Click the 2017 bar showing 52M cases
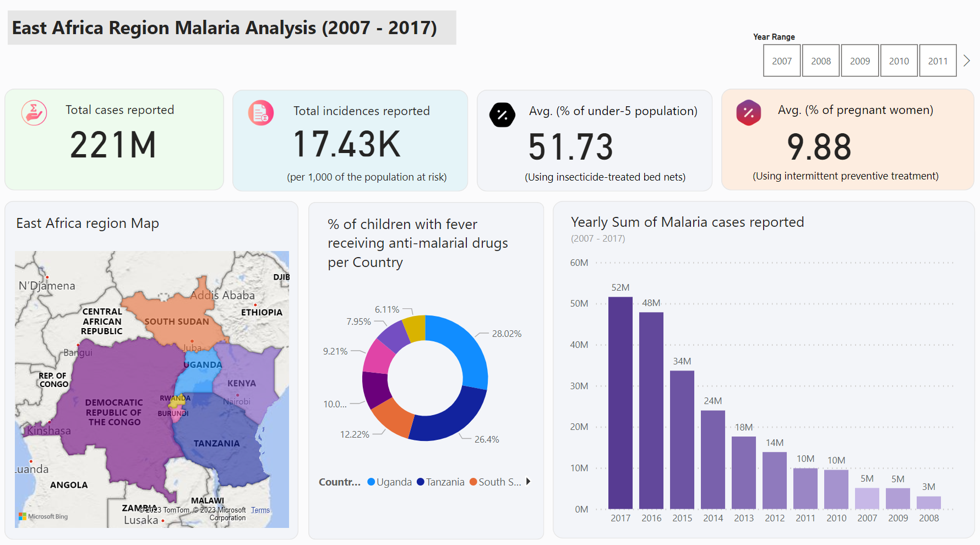980x545 pixels. 620,403
